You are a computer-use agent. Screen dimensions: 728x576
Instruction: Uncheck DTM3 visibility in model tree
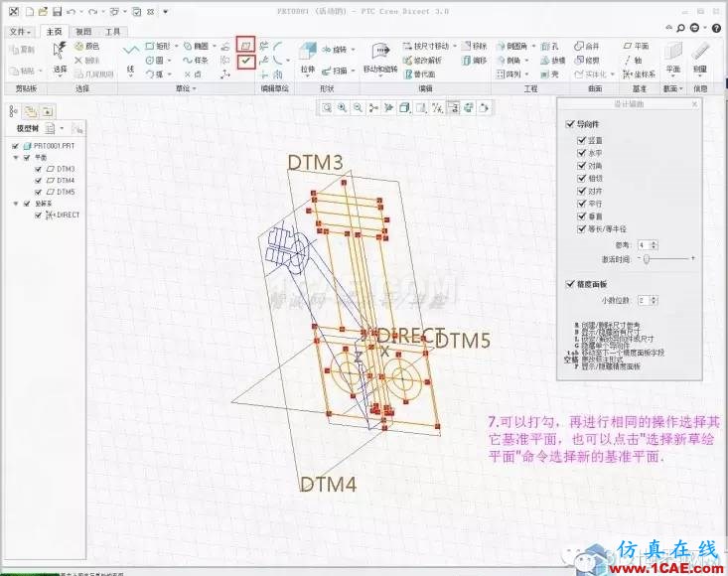click(38, 169)
